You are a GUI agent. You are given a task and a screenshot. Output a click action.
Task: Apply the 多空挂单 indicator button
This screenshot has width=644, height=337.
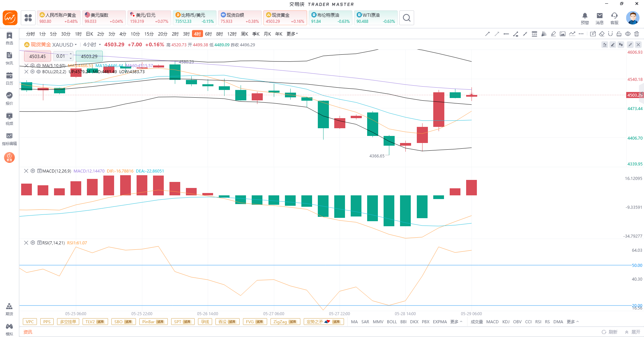(68, 322)
